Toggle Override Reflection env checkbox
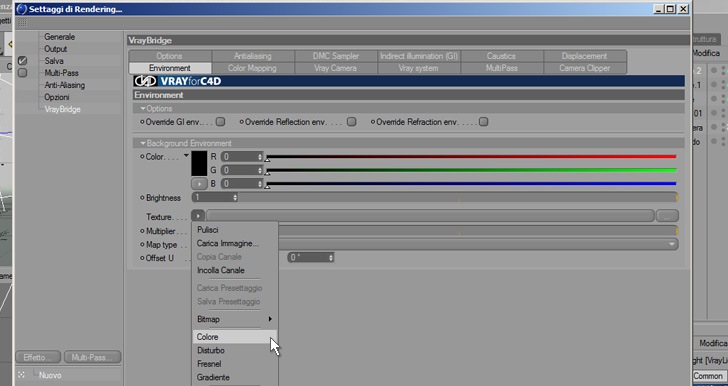Viewport: 728px width, 386px height. (352, 122)
